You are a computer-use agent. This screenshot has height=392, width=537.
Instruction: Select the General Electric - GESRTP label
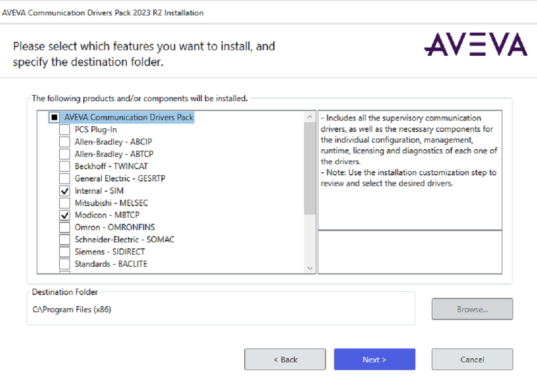tap(120, 178)
